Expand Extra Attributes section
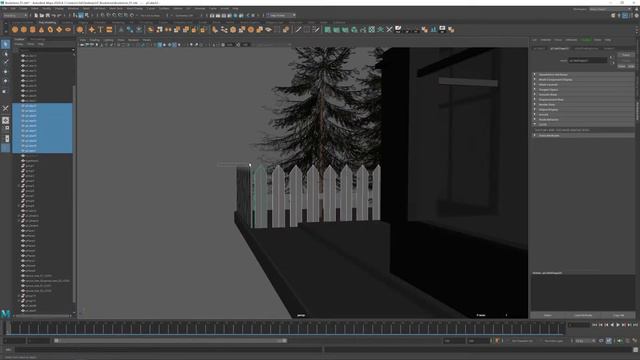The width and height of the screenshot is (640, 360). [x=584, y=135]
